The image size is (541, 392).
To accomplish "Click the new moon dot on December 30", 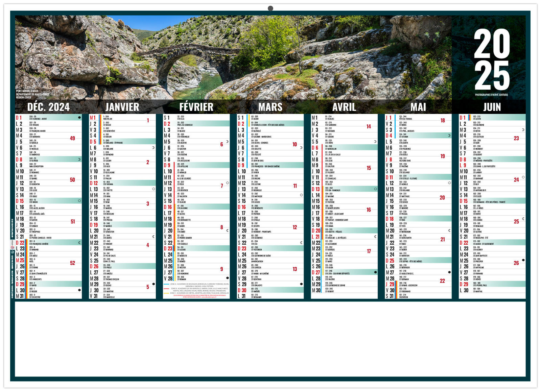I will [79, 290].
